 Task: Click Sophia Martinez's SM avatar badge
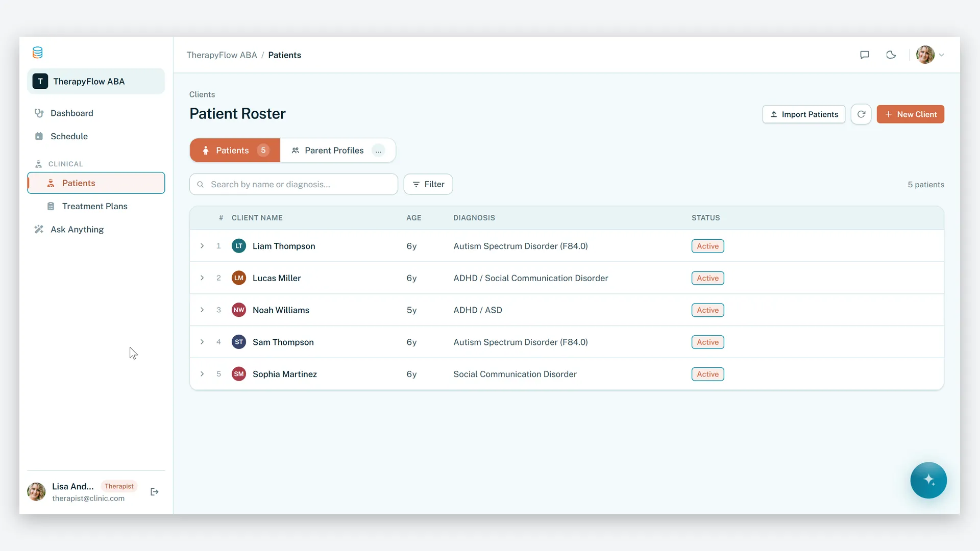click(x=239, y=374)
